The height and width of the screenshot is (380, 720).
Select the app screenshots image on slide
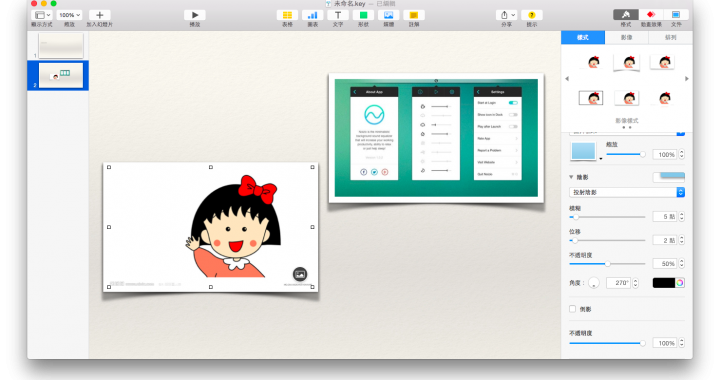click(x=436, y=138)
